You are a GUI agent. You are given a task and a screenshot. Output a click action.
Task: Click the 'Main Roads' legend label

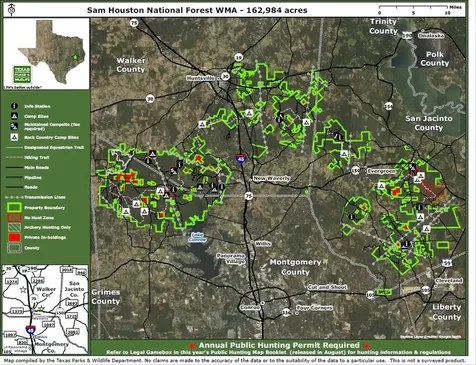pyautogui.click(x=36, y=168)
